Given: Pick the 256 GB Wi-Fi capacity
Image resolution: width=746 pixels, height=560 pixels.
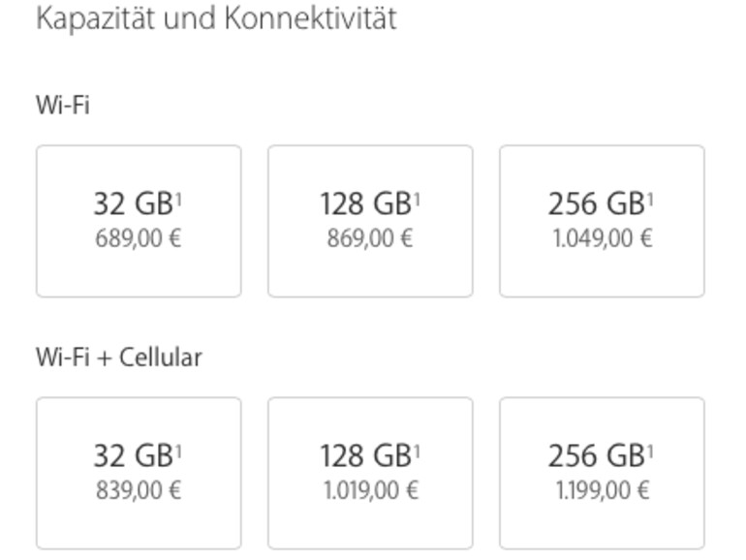Looking at the screenshot, I should [601, 220].
